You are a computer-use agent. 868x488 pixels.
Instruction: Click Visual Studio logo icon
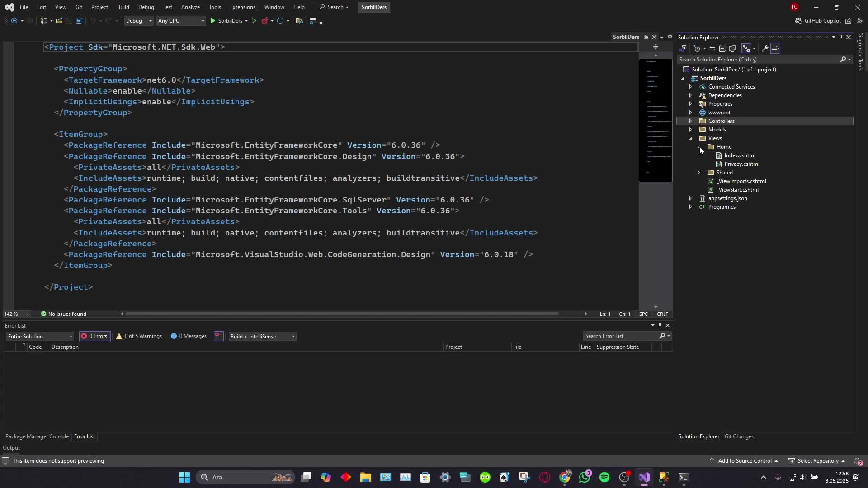coord(9,7)
